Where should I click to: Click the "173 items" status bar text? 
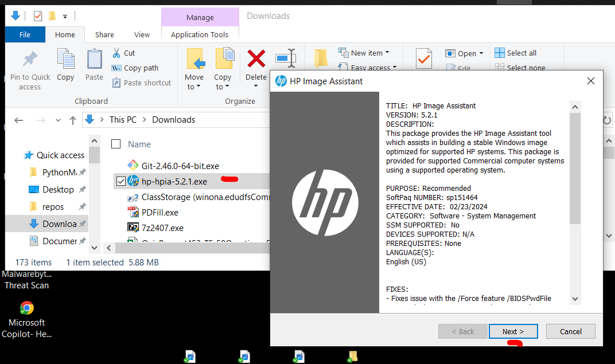(x=33, y=263)
